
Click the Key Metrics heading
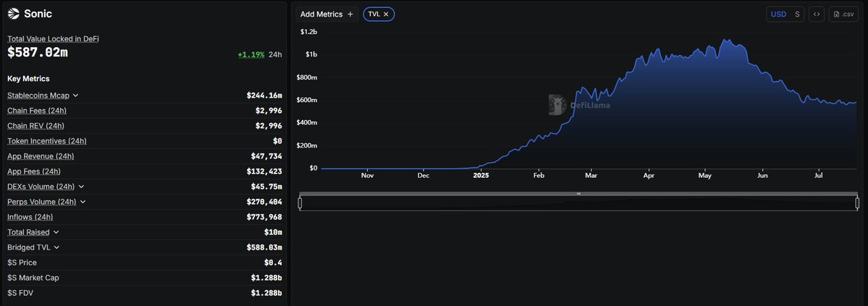(28, 79)
